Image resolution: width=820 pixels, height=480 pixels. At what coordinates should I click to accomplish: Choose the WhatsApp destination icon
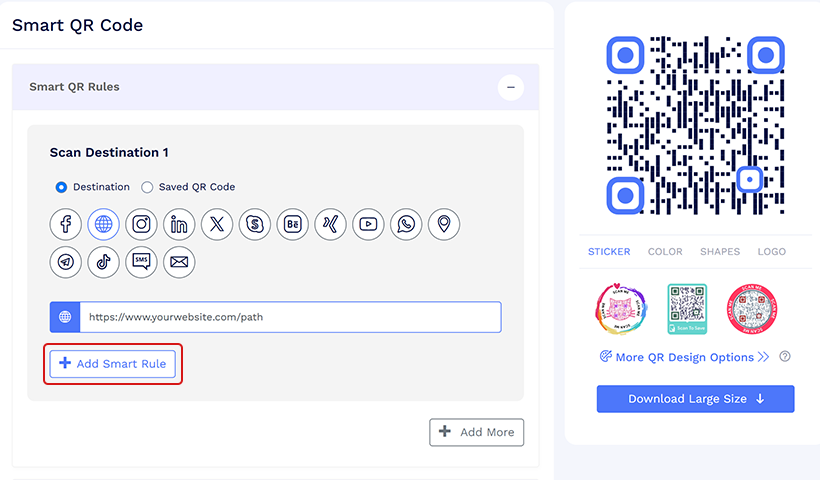pos(406,224)
